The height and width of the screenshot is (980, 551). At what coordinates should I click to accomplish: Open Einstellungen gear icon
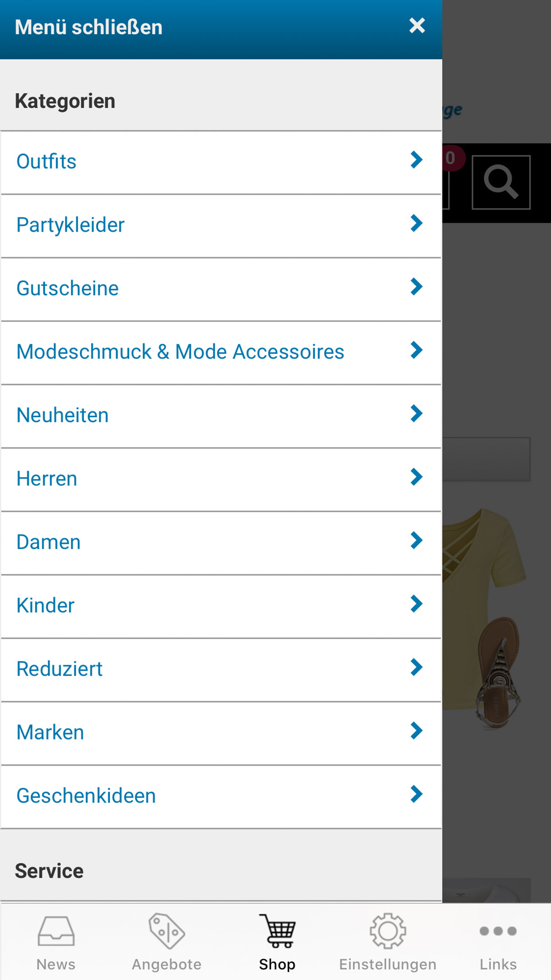pyautogui.click(x=388, y=931)
